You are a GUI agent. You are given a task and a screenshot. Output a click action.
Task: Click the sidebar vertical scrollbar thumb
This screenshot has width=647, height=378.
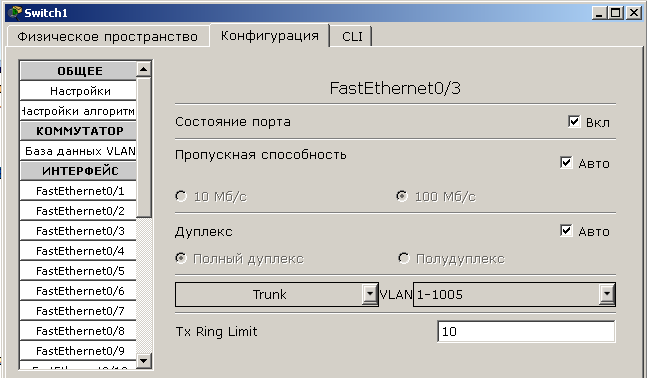pos(144,147)
